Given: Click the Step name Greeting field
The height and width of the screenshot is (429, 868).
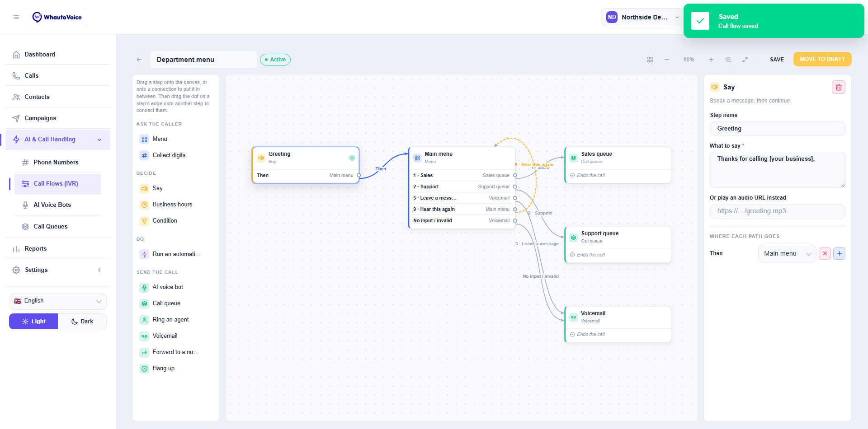Looking at the screenshot, I should 778,129.
